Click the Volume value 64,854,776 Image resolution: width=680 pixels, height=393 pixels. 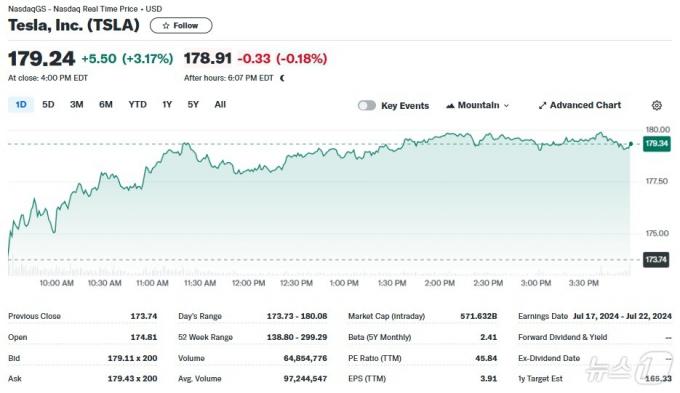tap(305, 358)
